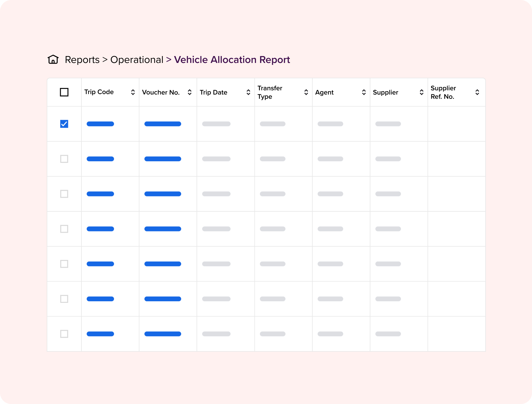The width and height of the screenshot is (532, 404).
Task: Open the third row's voucher number link
Action: coord(163,194)
